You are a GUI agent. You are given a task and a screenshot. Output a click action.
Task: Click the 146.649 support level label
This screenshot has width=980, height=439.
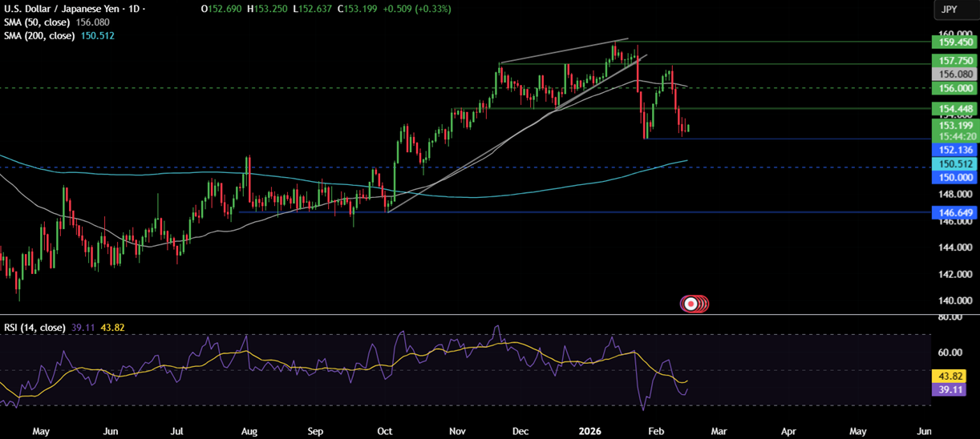tap(952, 212)
